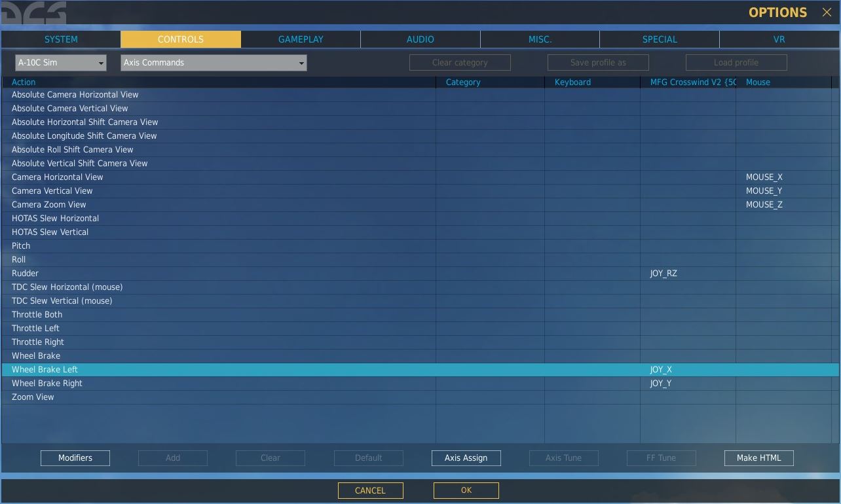
Task: Click the Category column header
Action: [490, 82]
